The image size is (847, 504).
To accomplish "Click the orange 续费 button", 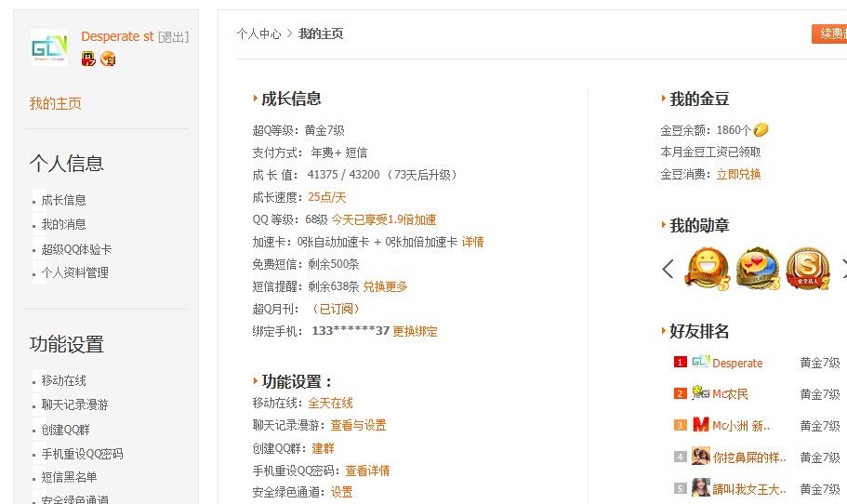I will click(829, 33).
